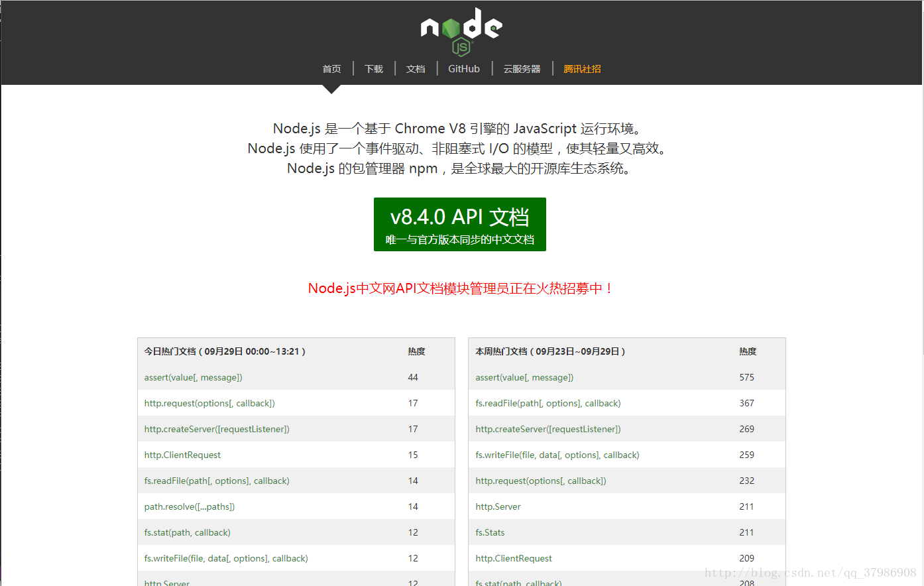Image resolution: width=924 pixels, height=586 pixels.
Task: Open assert(value[, message]) in today's list
Action: coord(194,377)
